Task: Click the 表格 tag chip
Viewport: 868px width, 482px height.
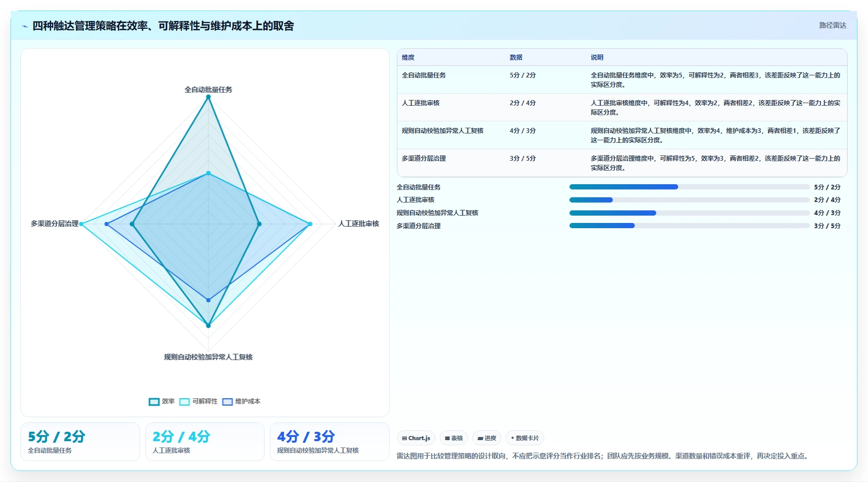Action: coord(454,438)
